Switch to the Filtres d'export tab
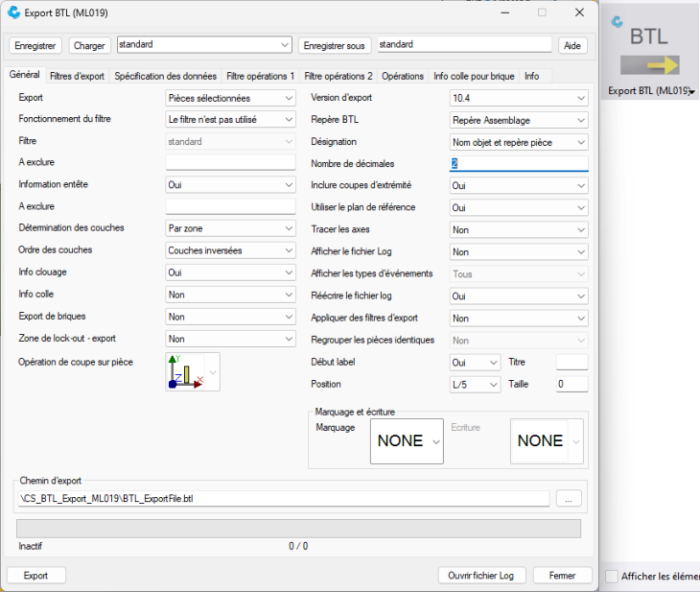The height and width of the screenshot is (592, 700). [x=77, y=76]
